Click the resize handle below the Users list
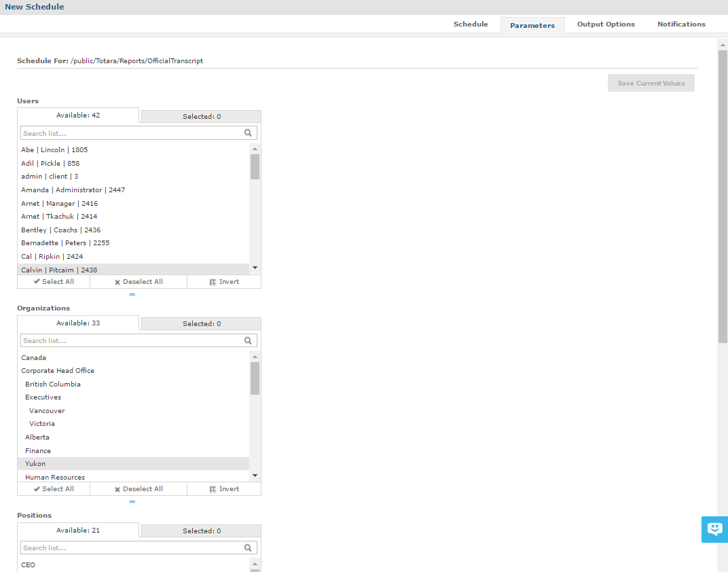 coord(132,295)
